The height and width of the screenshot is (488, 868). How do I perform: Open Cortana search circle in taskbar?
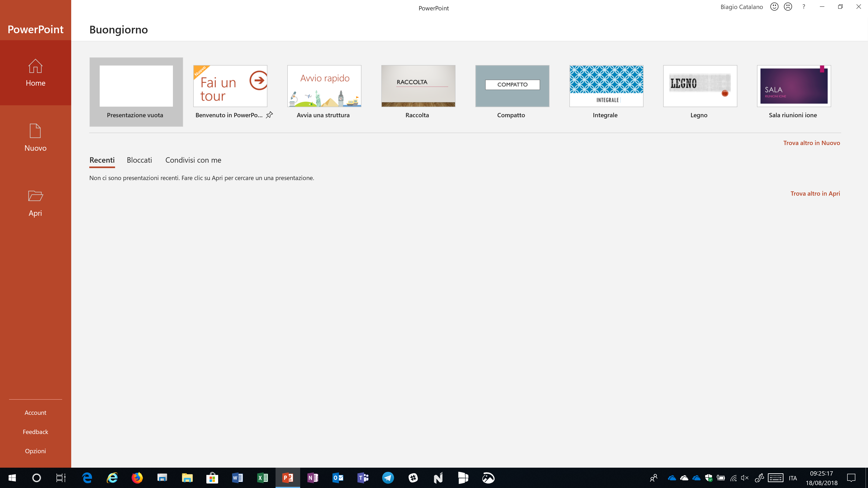click(x=36, y=478)
